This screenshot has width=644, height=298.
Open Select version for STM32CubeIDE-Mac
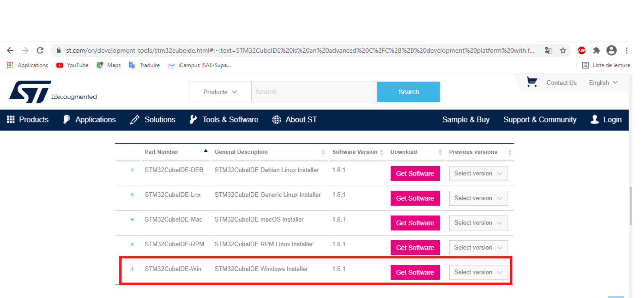click(x=479, y=223)
